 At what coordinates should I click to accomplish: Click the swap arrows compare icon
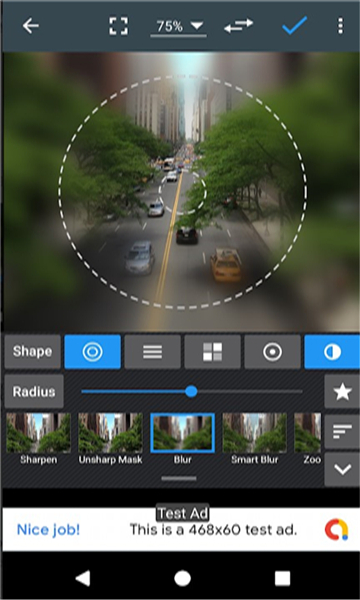pyautogui.click(x=239, y=26)
